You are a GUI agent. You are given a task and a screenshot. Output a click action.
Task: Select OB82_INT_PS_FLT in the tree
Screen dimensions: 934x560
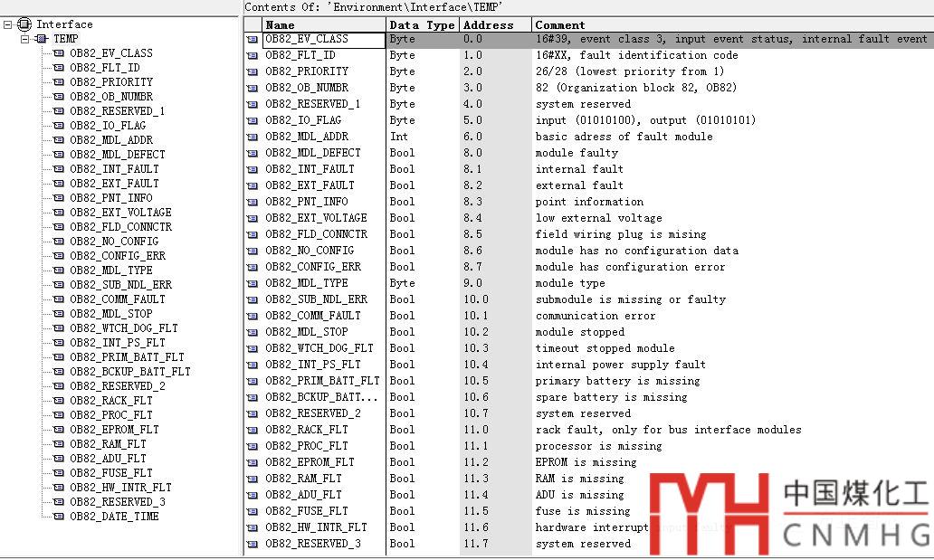click(x=118, y=343)
